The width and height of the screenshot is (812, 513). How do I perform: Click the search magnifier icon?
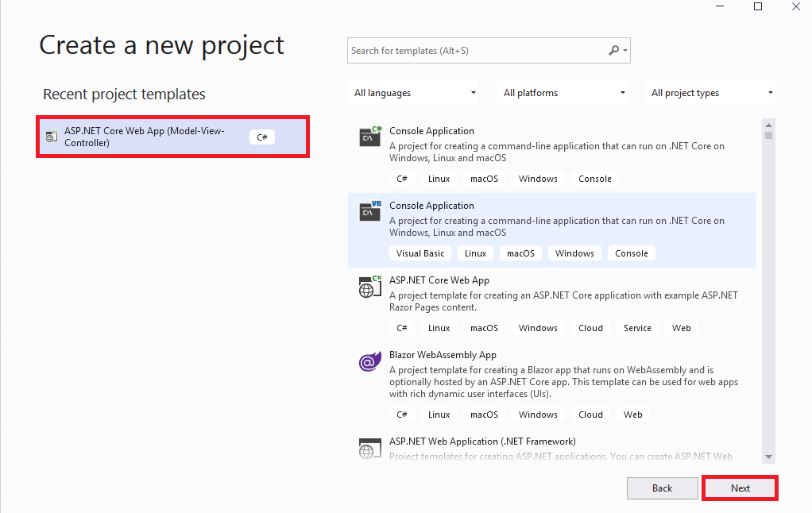(613, 49)
